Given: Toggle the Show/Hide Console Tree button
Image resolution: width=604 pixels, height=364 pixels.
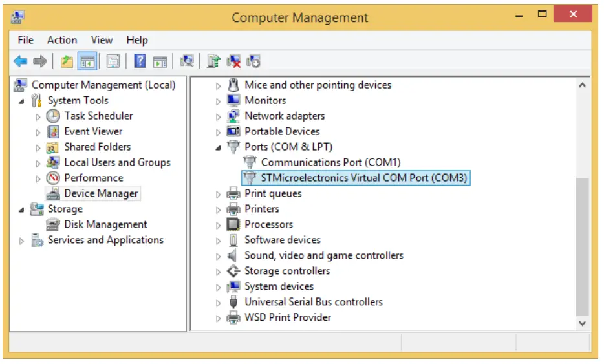Looking at the screenshot, I should [87, 61].
